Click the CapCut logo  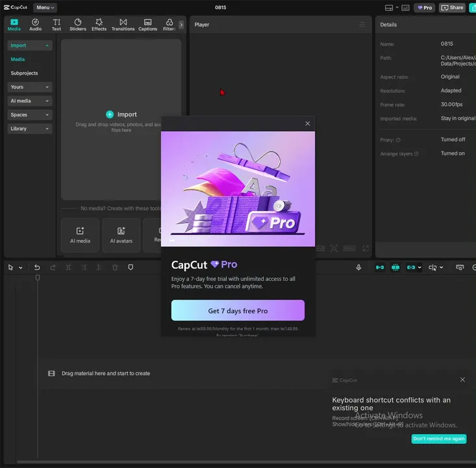coord(16,7)
